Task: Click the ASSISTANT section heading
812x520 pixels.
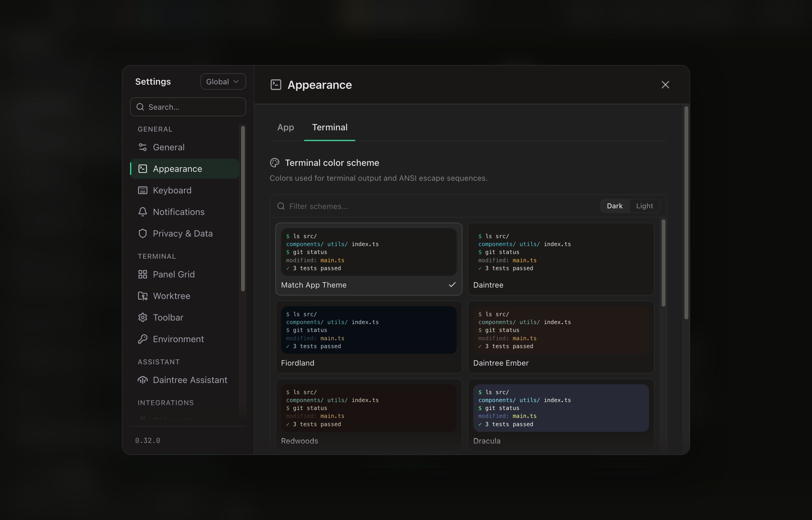Action: pos(159,362)
